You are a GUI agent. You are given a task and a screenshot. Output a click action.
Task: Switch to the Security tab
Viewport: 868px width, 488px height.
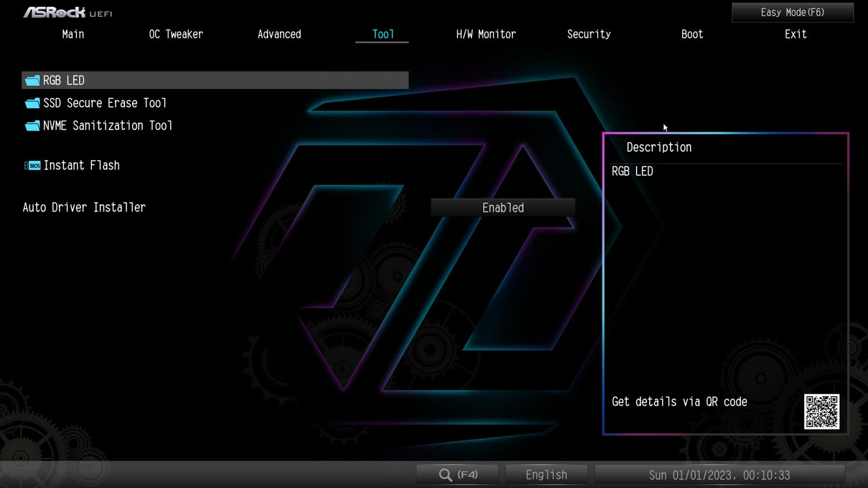589,34
